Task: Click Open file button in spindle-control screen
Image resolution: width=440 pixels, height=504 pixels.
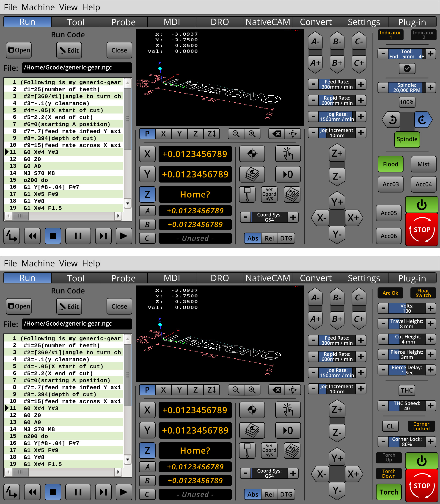Action: tap(19, 50)
